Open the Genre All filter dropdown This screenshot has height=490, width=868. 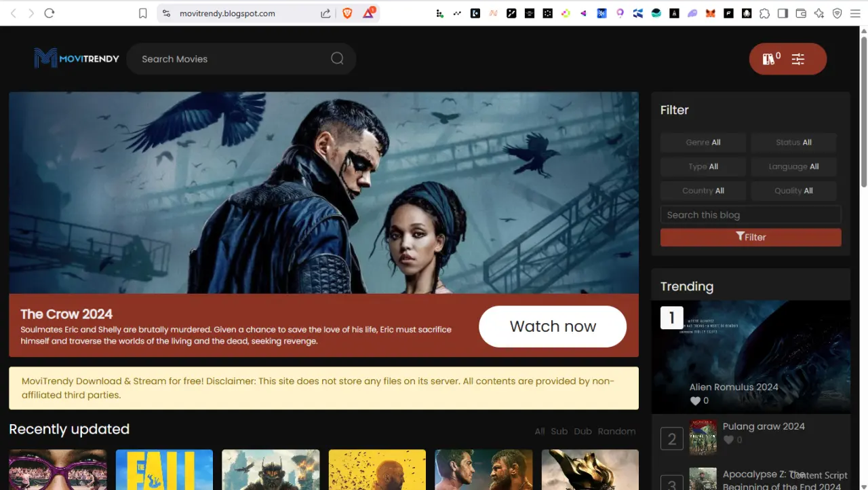point(703,143)
